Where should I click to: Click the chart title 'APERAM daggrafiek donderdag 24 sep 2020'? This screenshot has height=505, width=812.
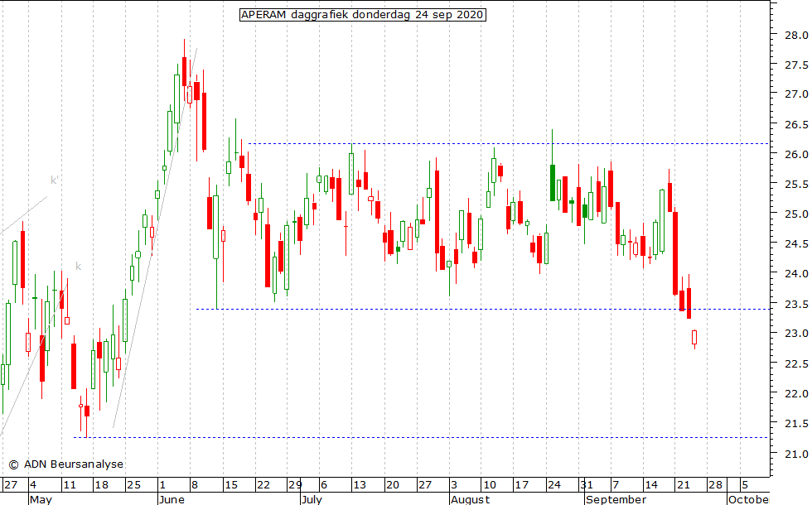coord(363,15)
